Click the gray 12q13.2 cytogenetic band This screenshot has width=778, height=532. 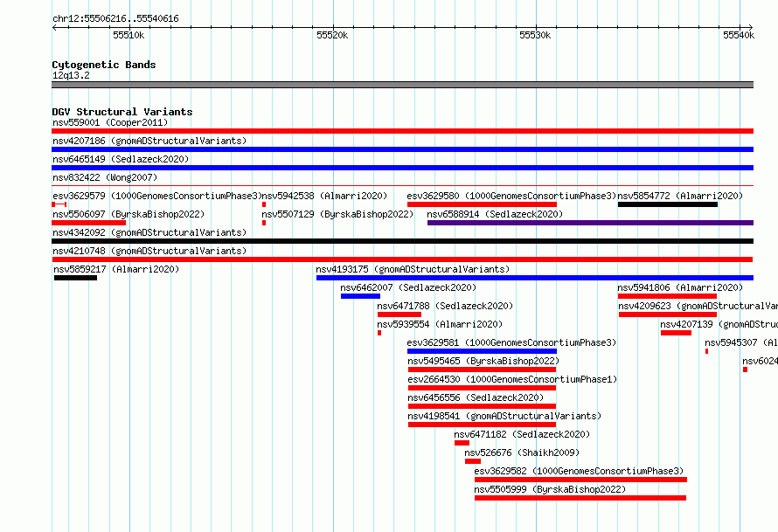402,85
